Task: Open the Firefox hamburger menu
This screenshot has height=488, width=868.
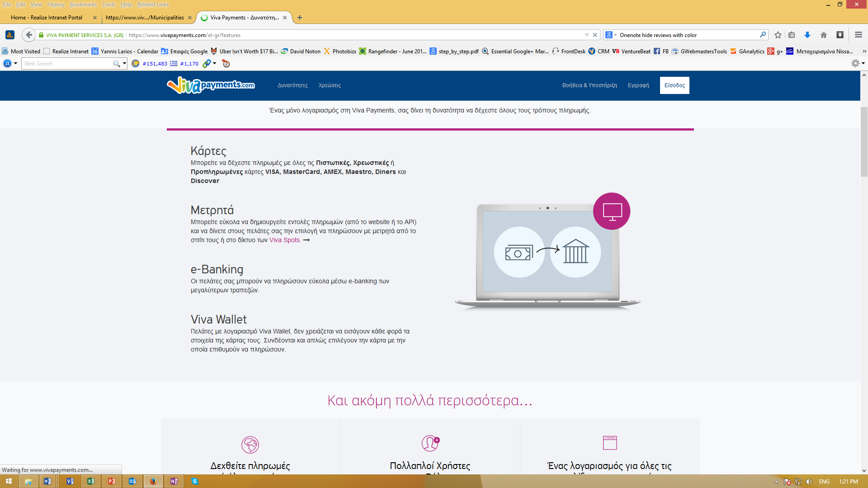Action: [x=859, y=35]
